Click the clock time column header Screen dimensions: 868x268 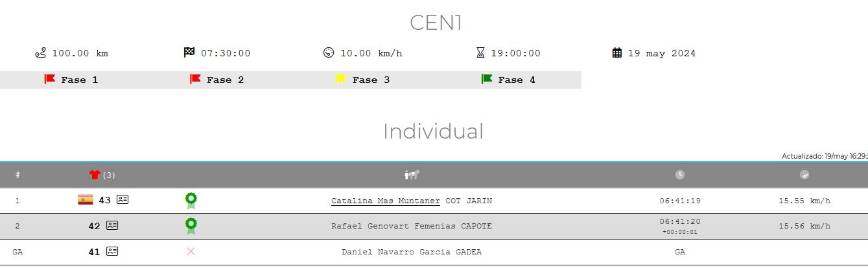(x=679, y=175)
